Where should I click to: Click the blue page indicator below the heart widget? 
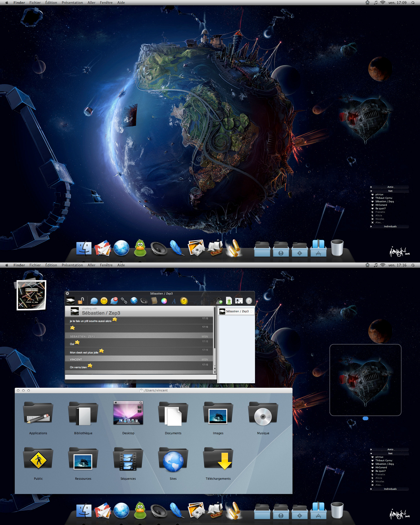click(365, 418)
